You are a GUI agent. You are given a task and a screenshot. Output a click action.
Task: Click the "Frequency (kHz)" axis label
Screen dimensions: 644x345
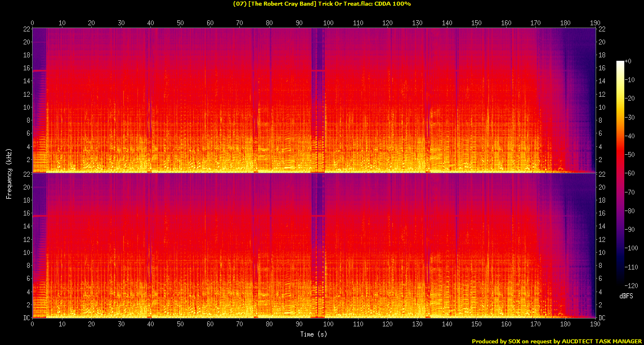tap(9, 173)
